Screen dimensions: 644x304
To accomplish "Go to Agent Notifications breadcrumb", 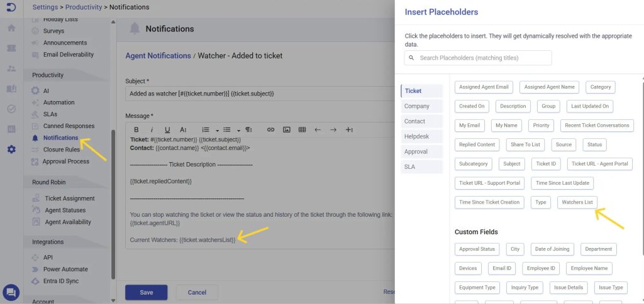I will coord(158,55).
